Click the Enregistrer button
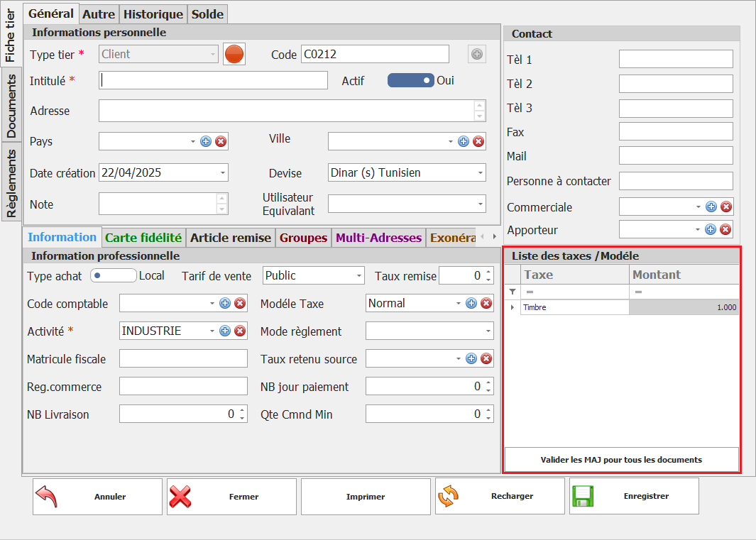 pyautogui.click(x=634, y=496)
